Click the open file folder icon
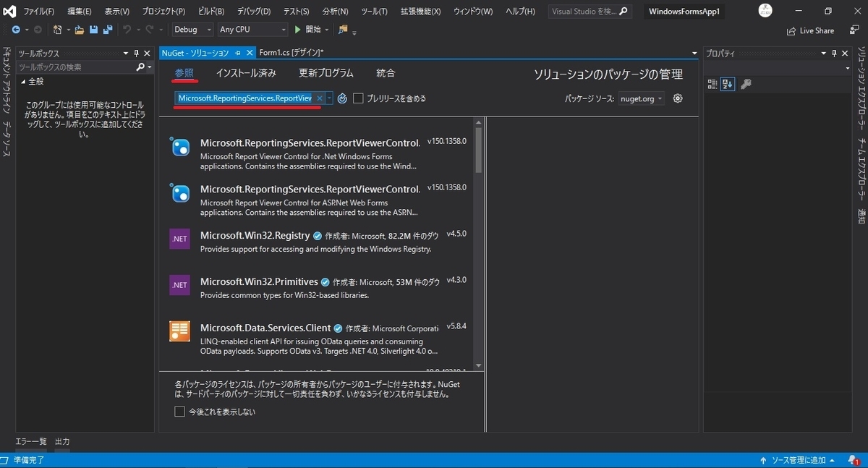This screenshot has width=868, height=468. 80,30
